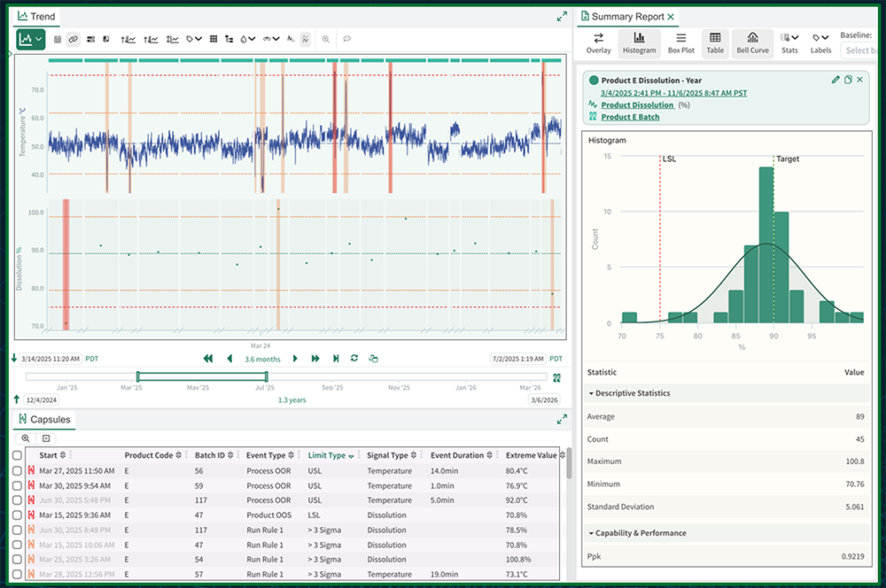Toggle the Bell Curve button
The width and height of the screenshot is (886, 588).
coord(752,43)
